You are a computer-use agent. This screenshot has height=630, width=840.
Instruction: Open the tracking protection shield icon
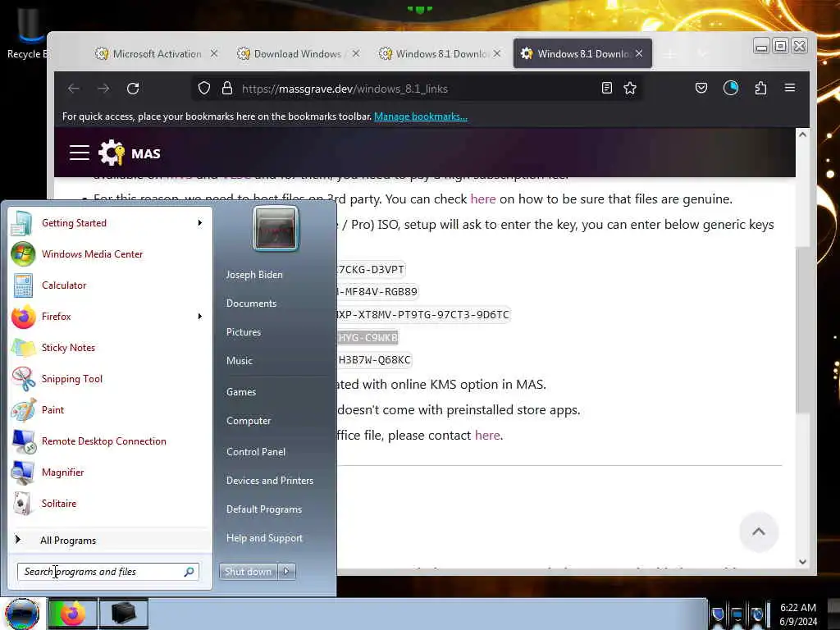204,89
